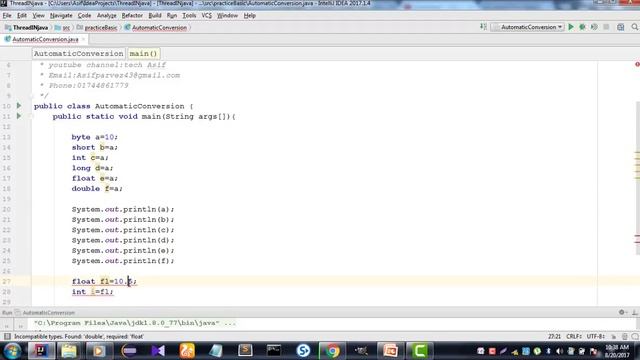Open Camtasia green taskbar icon
Screen dimensions: 640x360
tap(419, 351)
